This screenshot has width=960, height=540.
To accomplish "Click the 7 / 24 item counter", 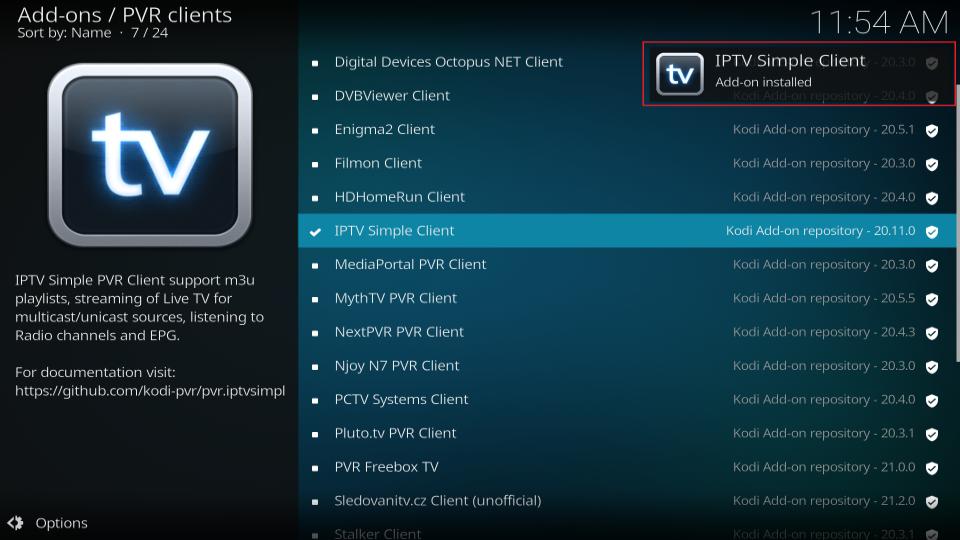I will point(149,33).
